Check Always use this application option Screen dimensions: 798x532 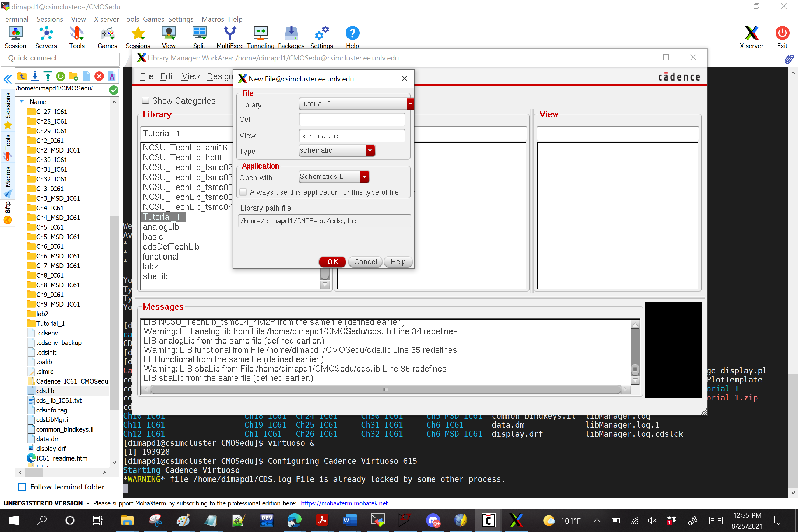[x=243, y=192]
